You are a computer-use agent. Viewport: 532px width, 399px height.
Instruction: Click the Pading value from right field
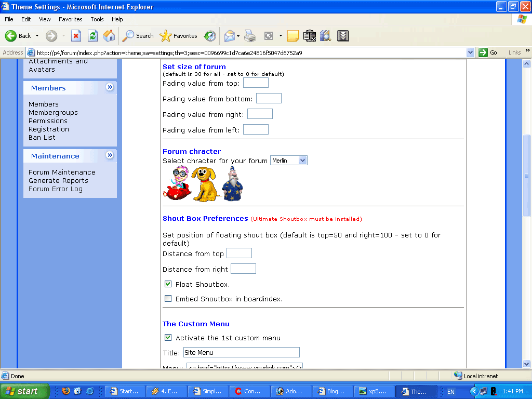coord(260,114)
